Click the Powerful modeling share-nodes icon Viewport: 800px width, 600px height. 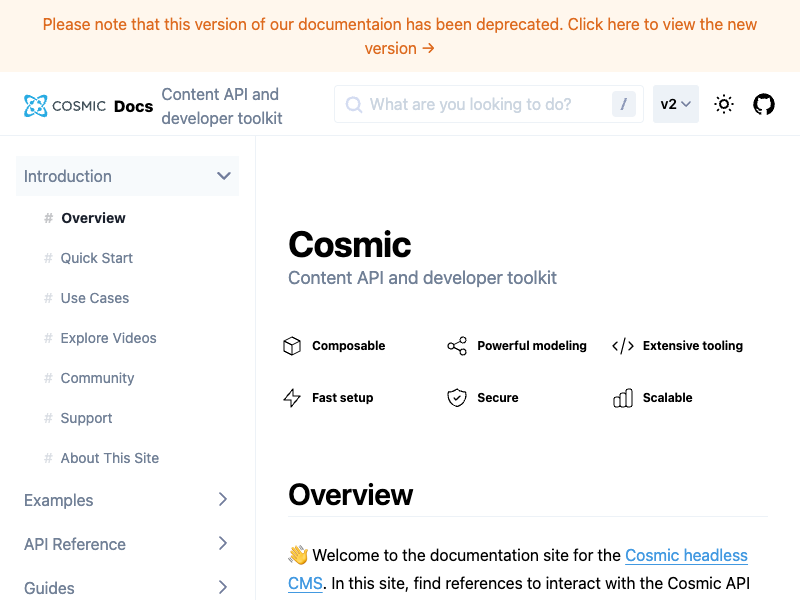[457, 346]
